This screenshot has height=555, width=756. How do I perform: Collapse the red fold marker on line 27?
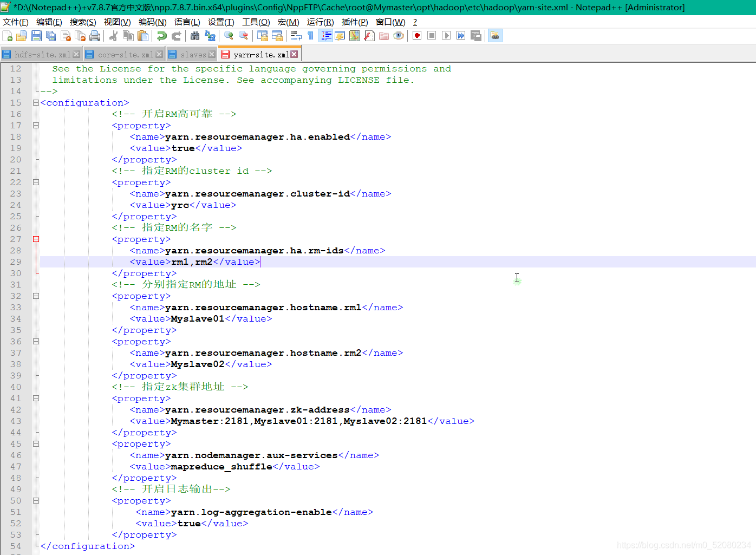tap(36, 239)
